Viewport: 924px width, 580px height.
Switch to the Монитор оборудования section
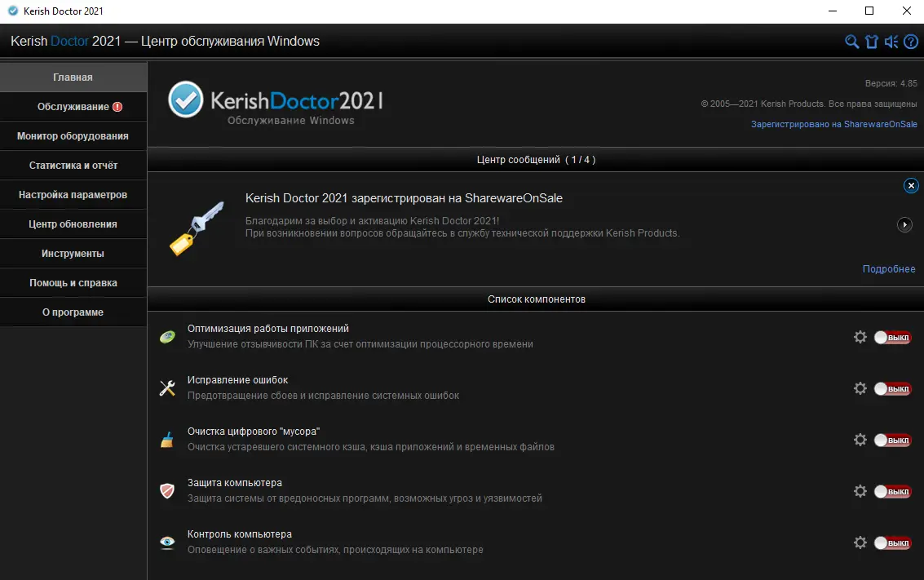(x=73, y=135)
